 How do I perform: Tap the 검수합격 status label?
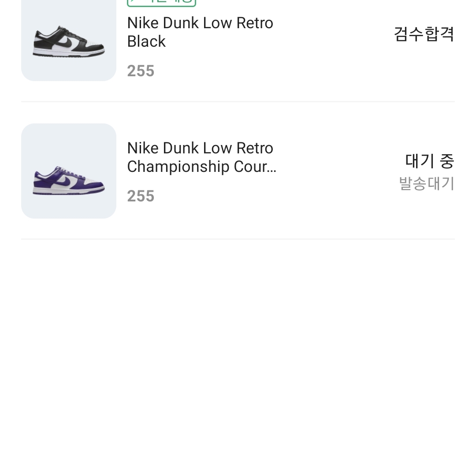[x=424, y=34]
